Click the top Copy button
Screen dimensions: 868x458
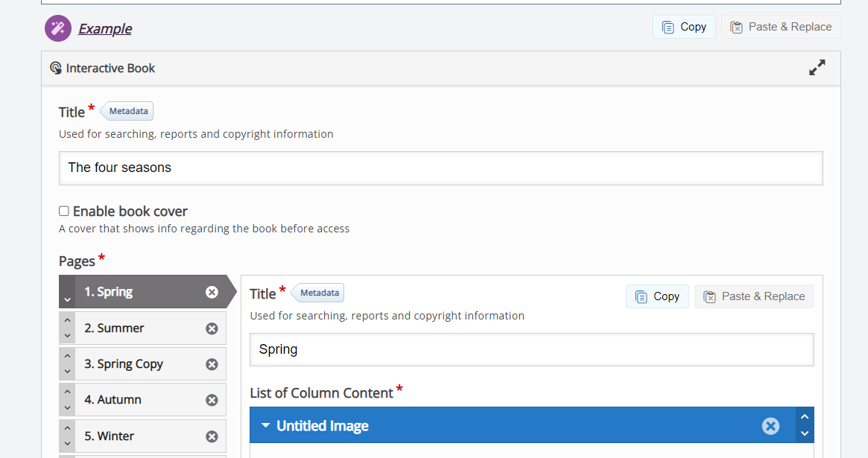(684, 27)
